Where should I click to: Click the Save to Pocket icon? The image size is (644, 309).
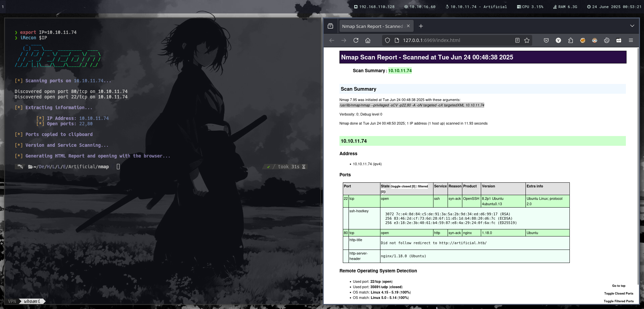click(x=546, y=40)
